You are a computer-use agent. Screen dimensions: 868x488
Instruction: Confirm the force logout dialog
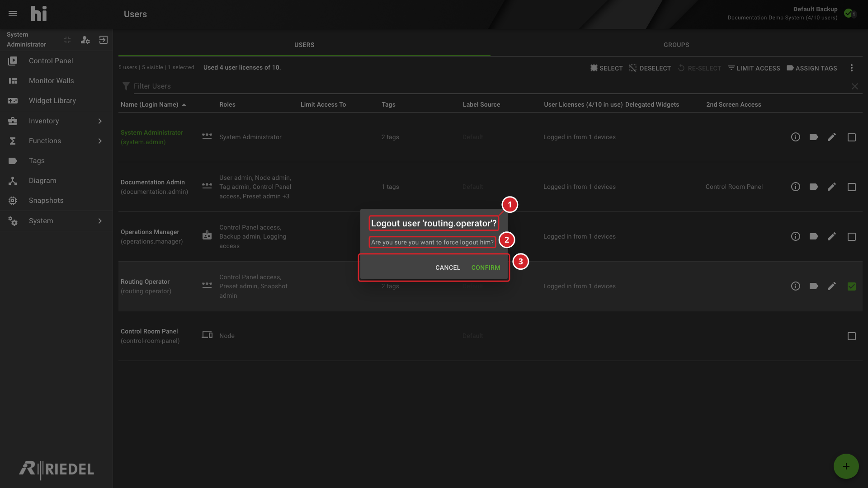tap(486, 267)
